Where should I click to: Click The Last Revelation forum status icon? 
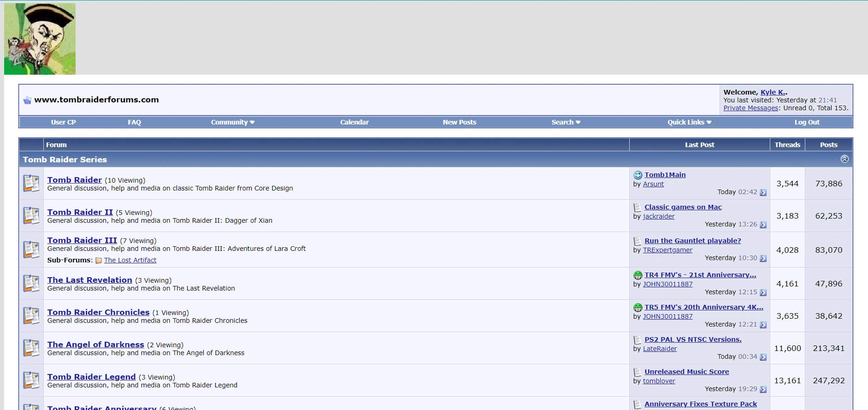tap(31, 283)
